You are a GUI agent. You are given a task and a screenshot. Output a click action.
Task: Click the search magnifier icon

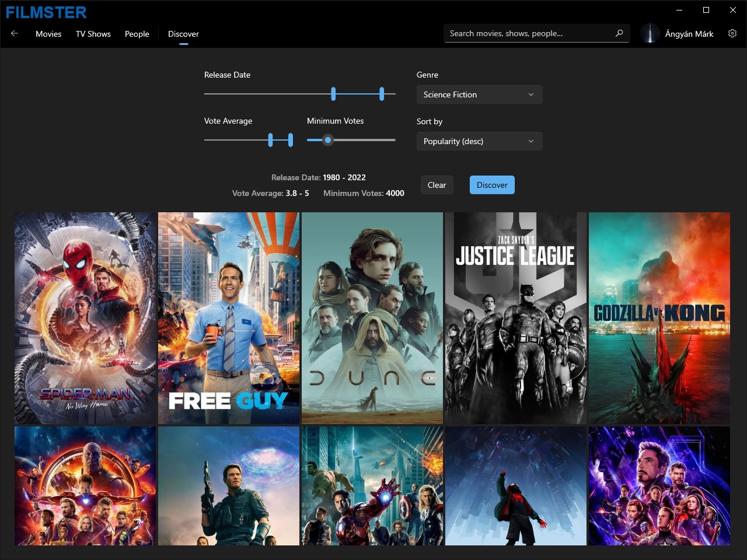coord(619,33)
